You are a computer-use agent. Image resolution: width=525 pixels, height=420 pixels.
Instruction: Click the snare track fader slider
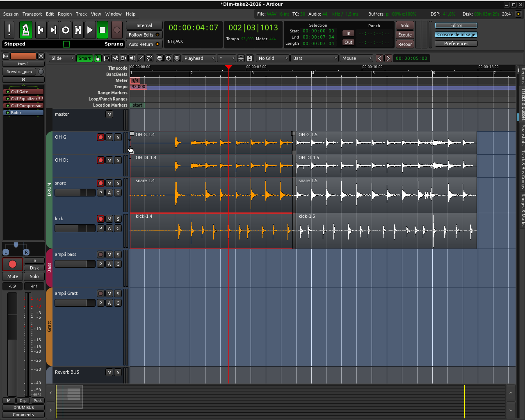point(75,193)
